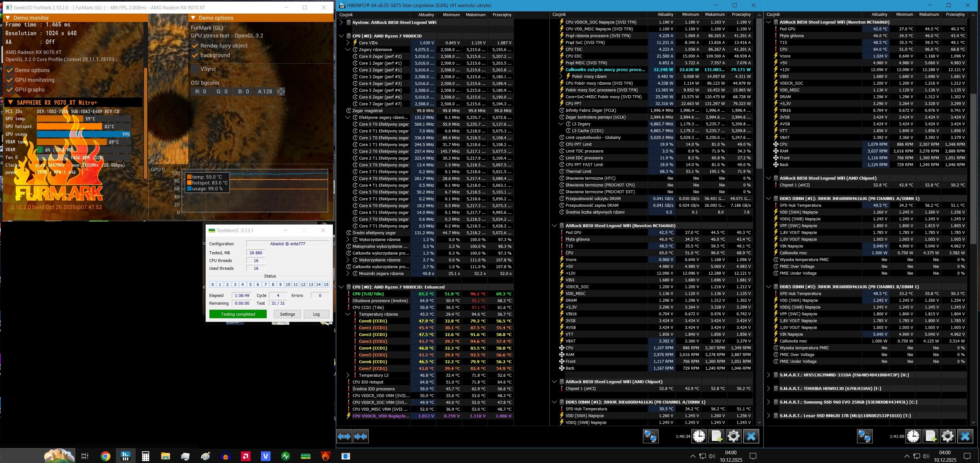Collapse the SAPPHIRE RX 9070 XT Nitro+ section
The height and width of the screenshot is (463, 980).
tap(11, 102)
